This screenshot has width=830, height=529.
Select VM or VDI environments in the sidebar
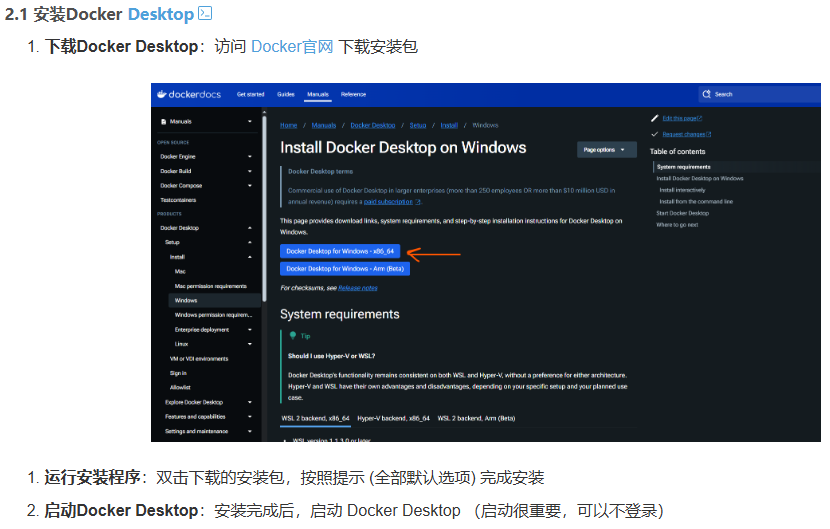(199, 358)
